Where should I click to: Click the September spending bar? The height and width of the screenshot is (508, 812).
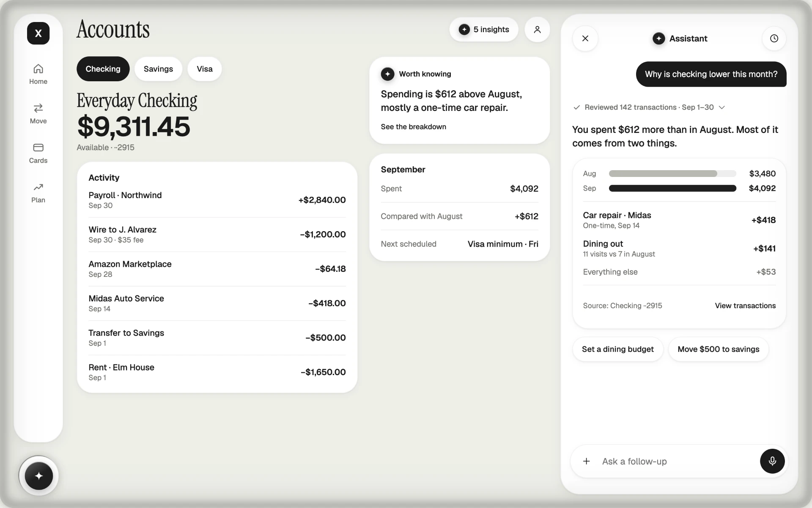(x=672, y=188)
